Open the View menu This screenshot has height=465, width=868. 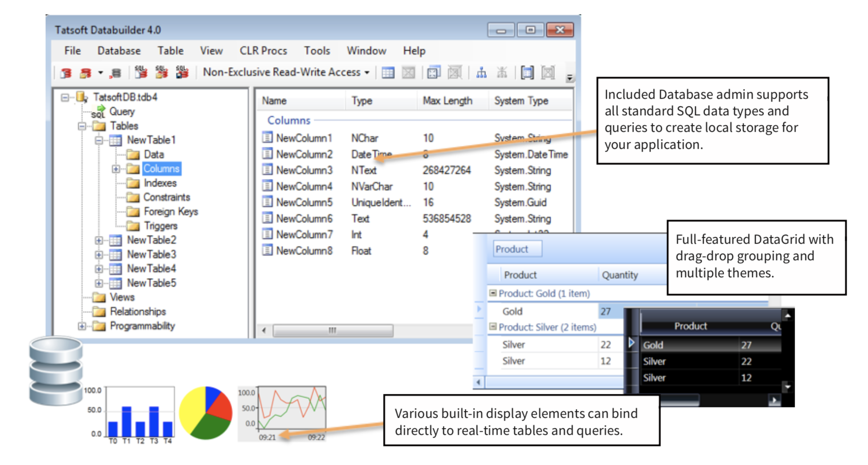click(x=211, y=51)
